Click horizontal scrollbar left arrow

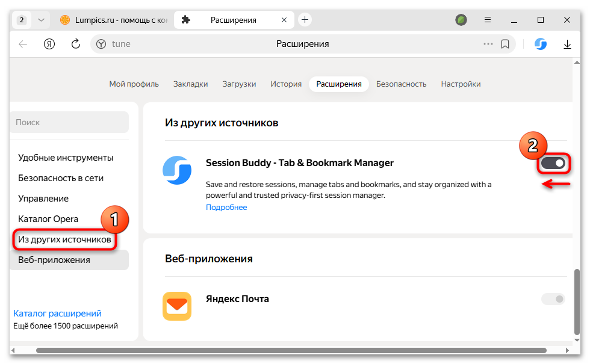[x=13, y=350]
